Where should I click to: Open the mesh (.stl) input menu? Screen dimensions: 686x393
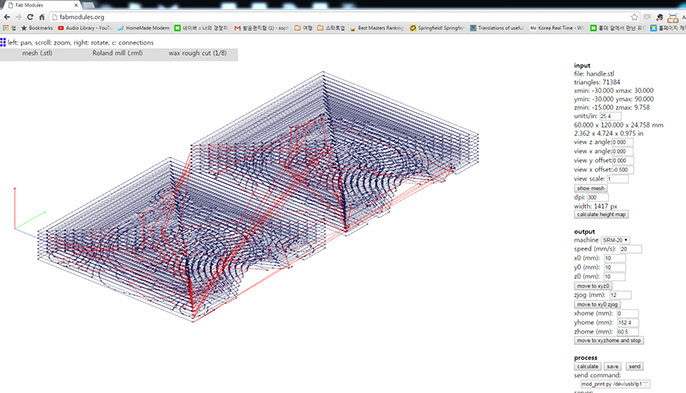click(x=37, y=53)
